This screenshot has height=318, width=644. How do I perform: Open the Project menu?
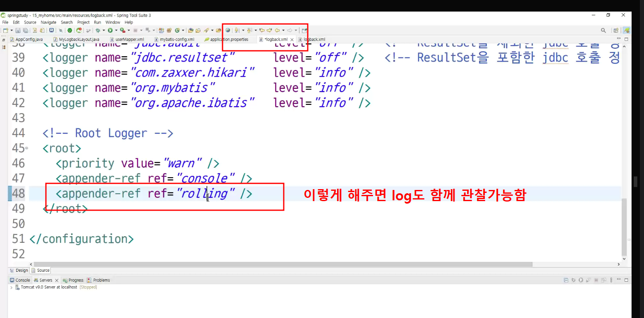(84, 22)
